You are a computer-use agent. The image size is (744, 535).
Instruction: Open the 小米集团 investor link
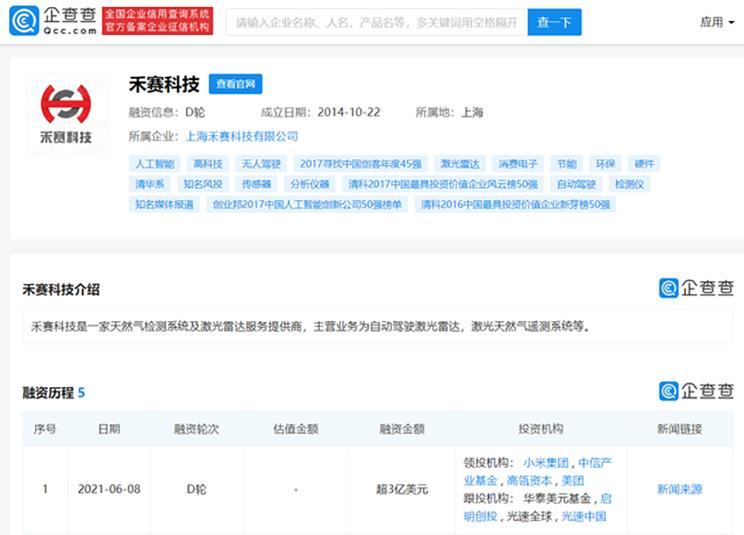[546, 462]
